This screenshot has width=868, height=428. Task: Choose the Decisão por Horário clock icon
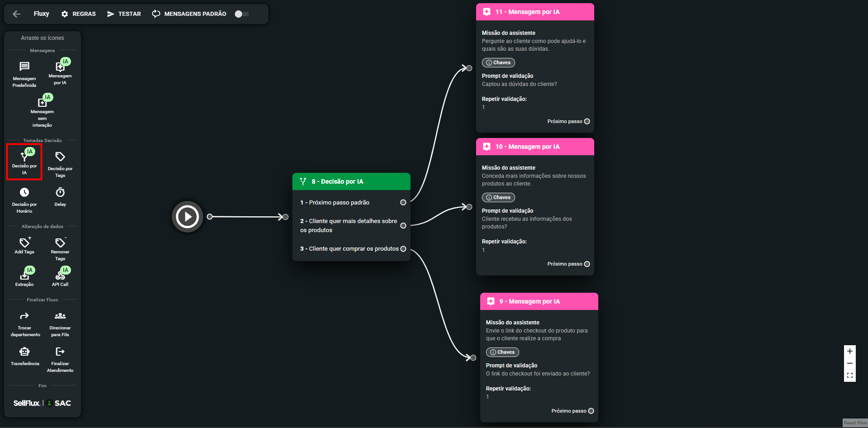tap(24, 193)
